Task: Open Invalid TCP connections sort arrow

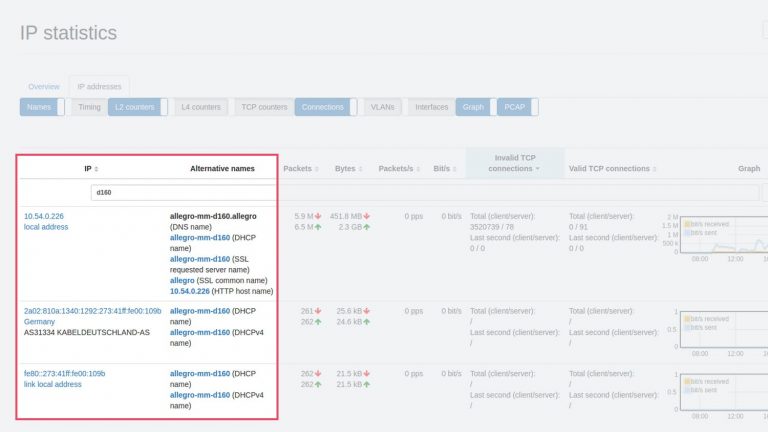Action: pyautogui.click(x=537, y=169)
